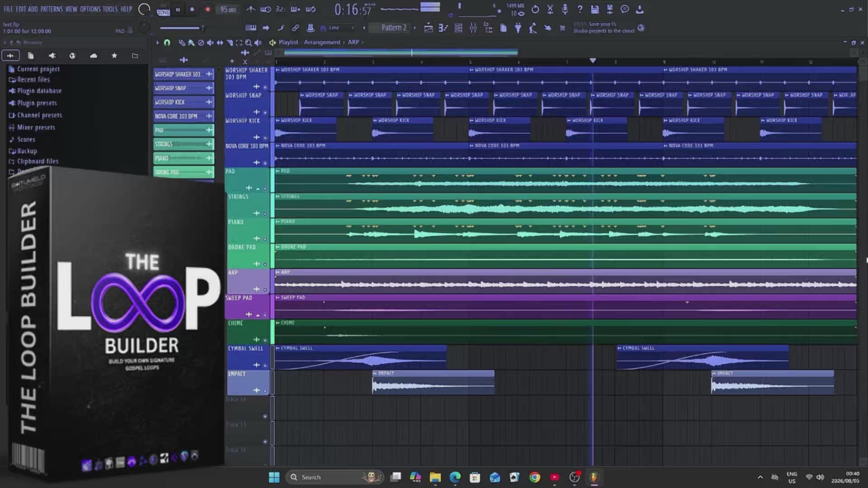Open the FILE menu

pos(8,9)
